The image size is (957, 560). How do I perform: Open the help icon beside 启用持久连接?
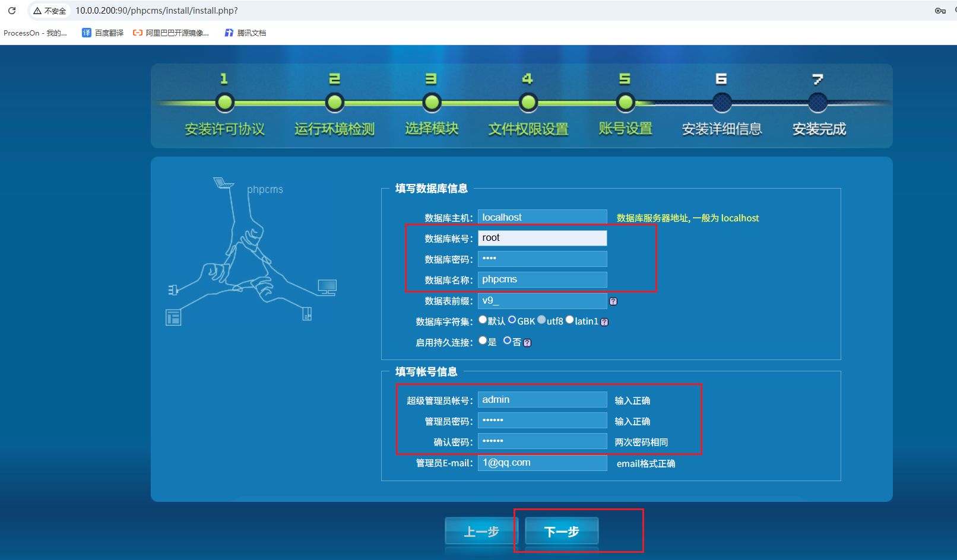[x=527, y=342]
